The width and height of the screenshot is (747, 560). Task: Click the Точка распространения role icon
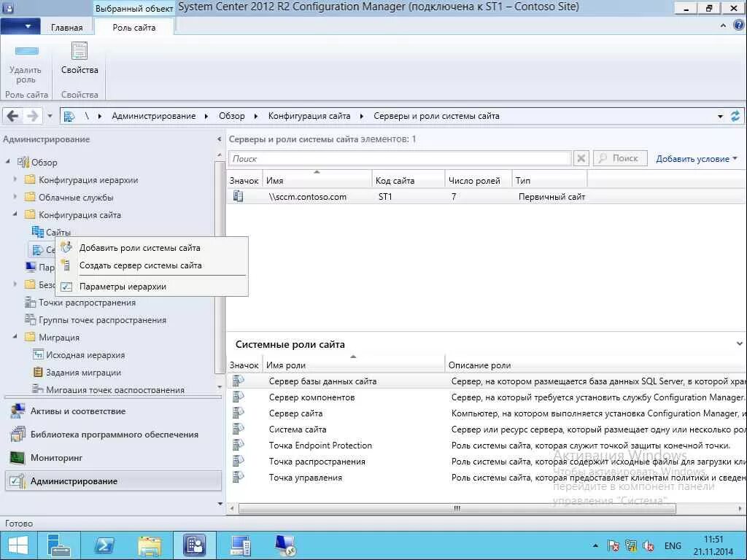coord(239,461)
